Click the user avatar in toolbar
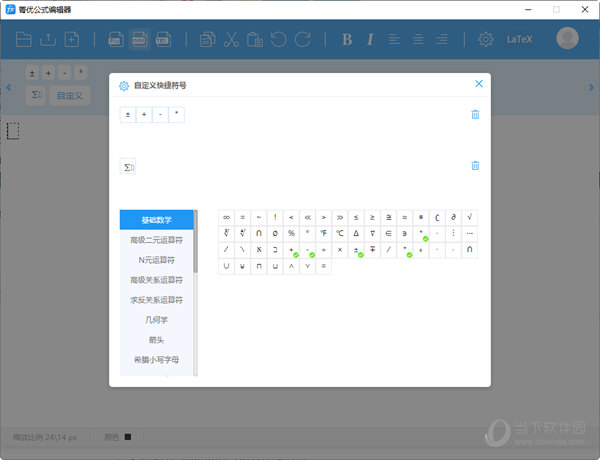 point(567,38)
